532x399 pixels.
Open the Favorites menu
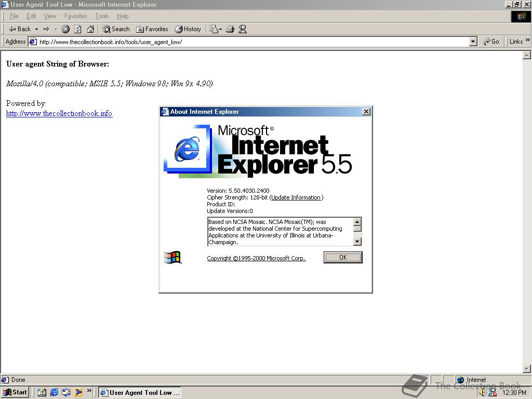pos(76,16)
